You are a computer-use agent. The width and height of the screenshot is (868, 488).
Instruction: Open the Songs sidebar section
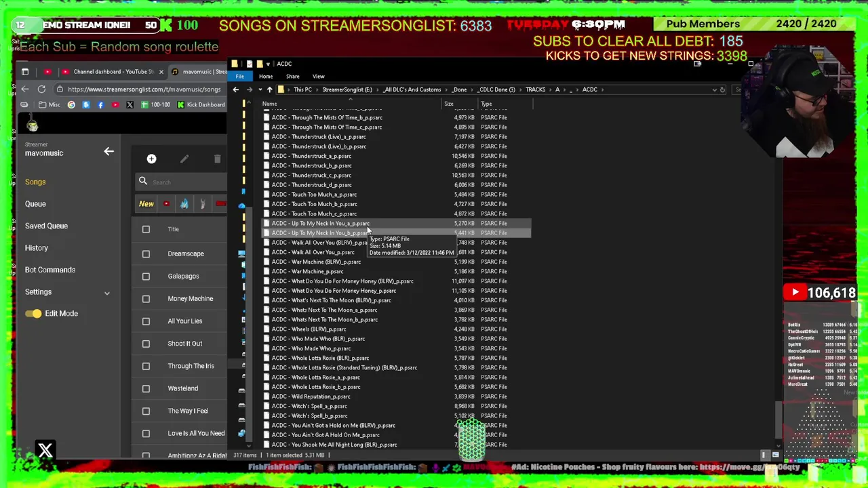35,182
